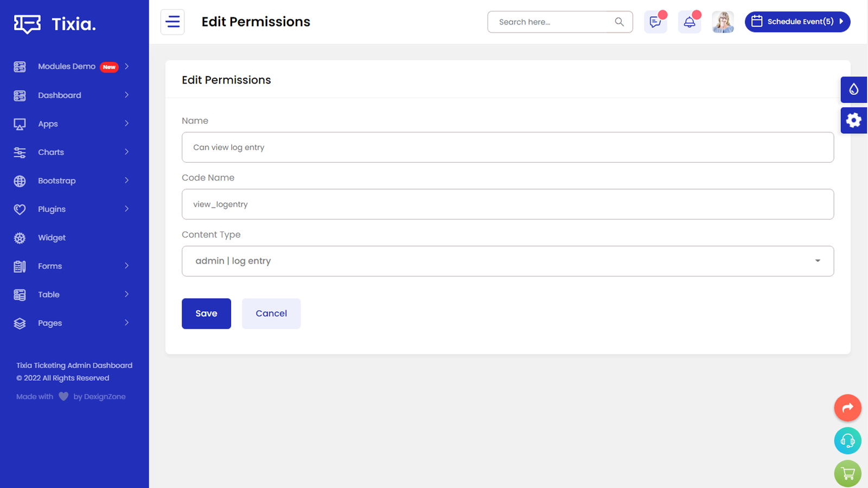Viewport: 868px width, 488px height.
Task: Click into the Code Name field
Action: pos(507,204)
